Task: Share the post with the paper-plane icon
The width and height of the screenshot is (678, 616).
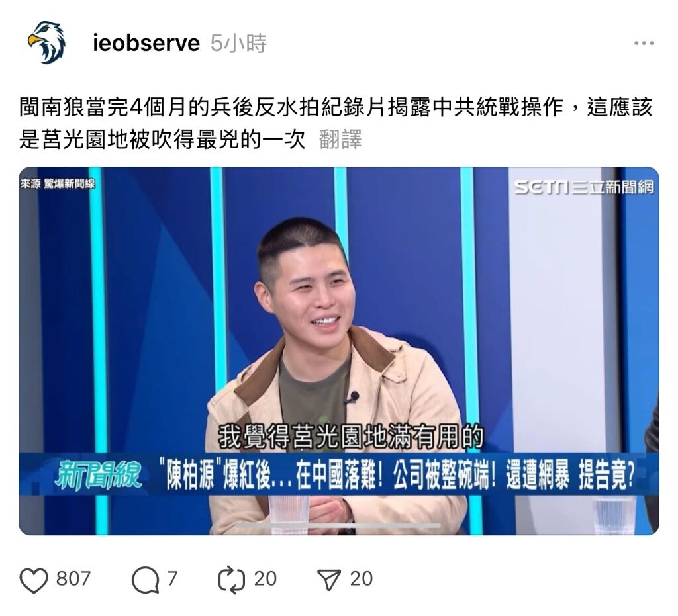Action: pyautogui.click(x=328, y=580)
